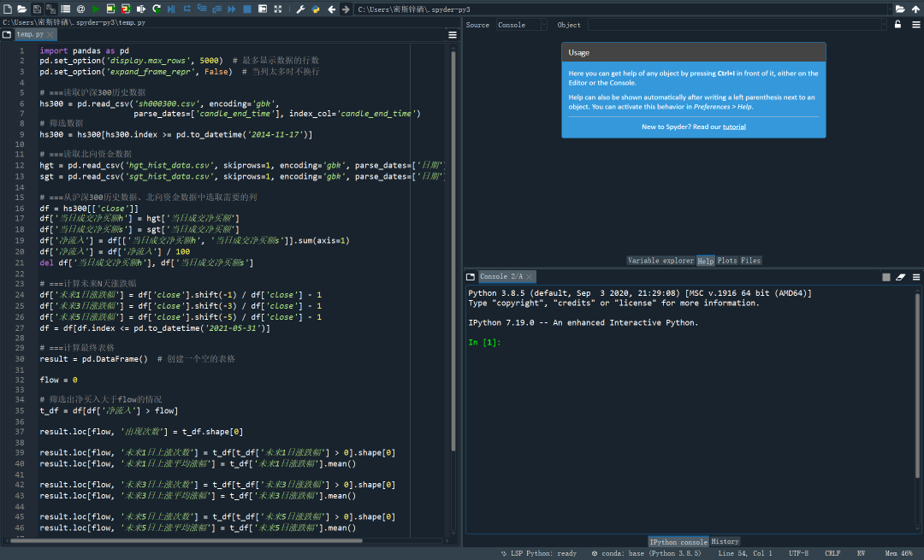
Task: Run the file with green play icon
Action: [x=96, y=9]
